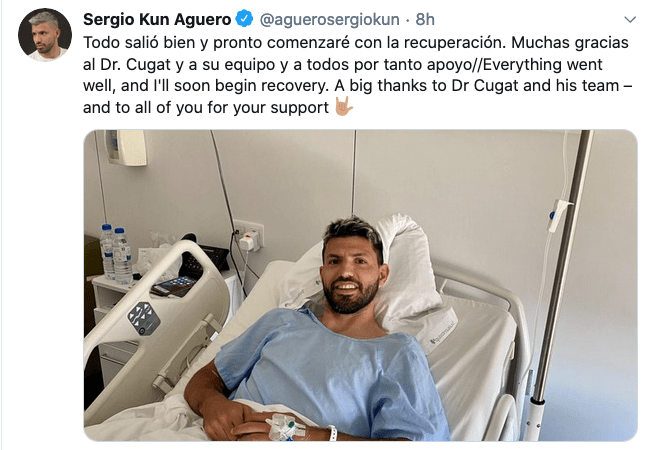651x450 pixels.
Task: Open the tweet options chevron menu
Action: [630, 20]
